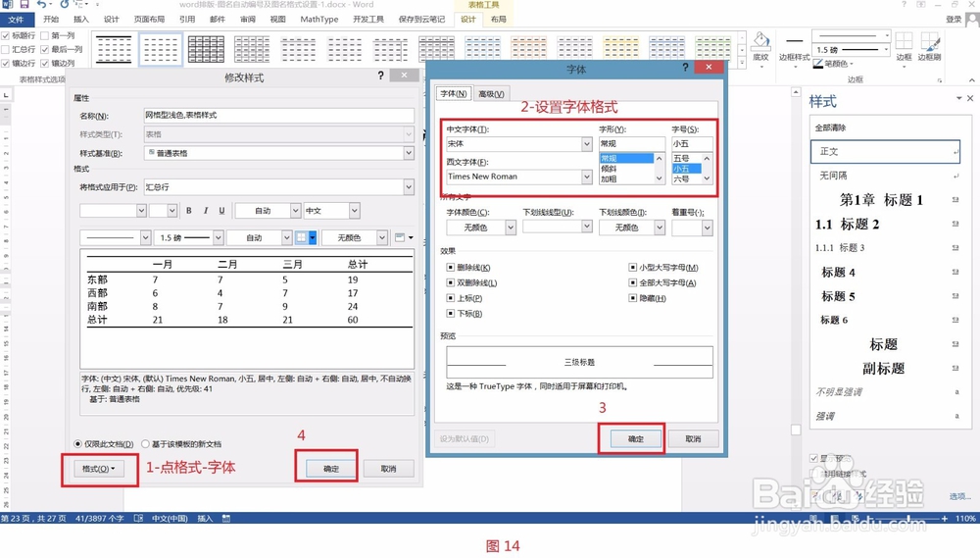Open the 边框 group dialog launcher
Screen dimensions: 980x558
(x=940, y=80)
